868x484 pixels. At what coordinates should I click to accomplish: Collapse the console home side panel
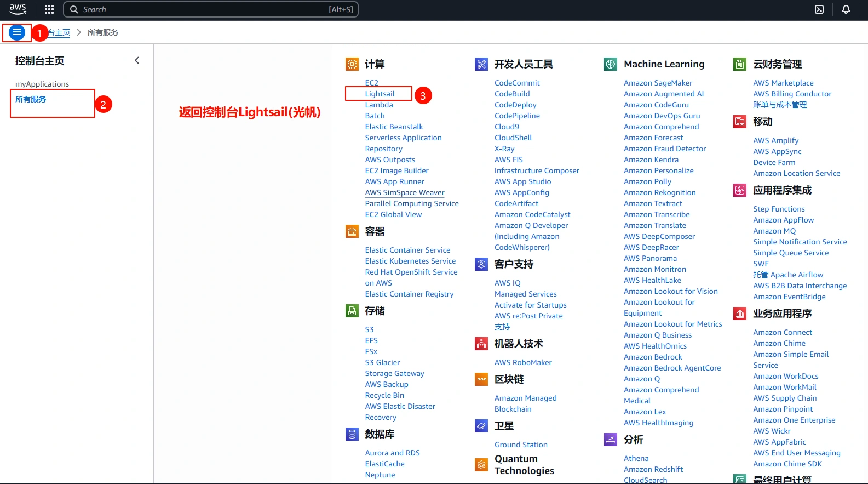tap(137, 61)
